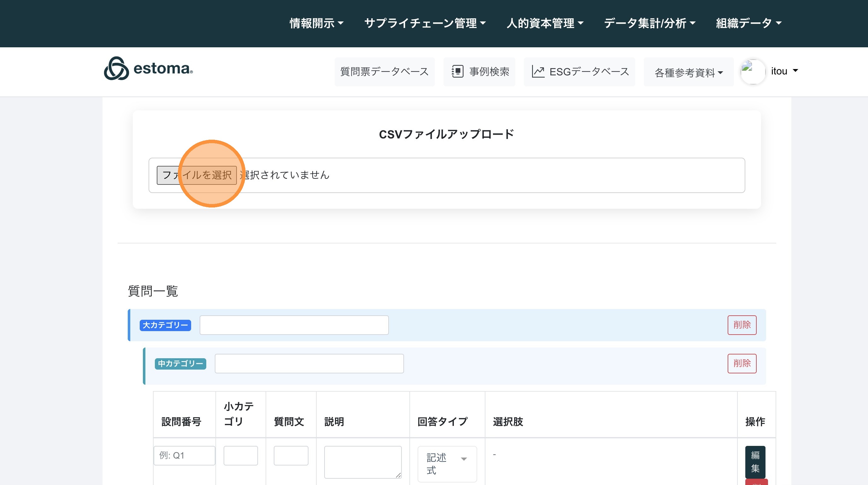Delete the 中カテゴリー row
The width and height of the screenshot is (868, 485).
click(742, 363)
